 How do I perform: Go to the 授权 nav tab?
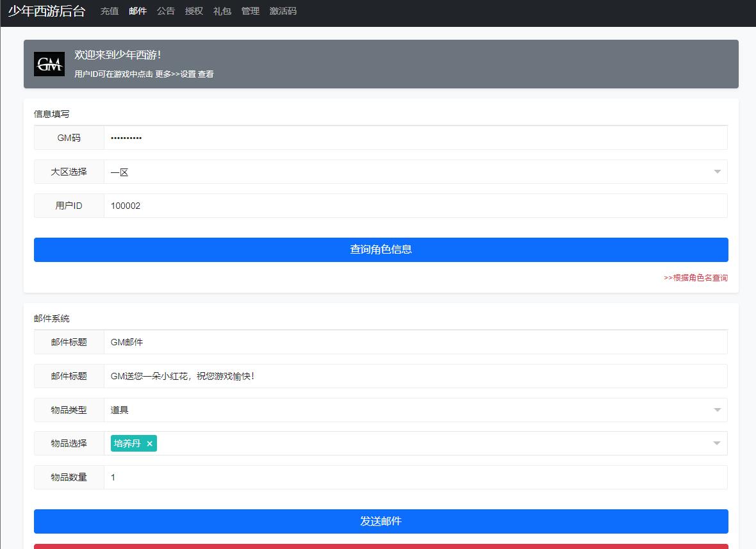pyautogui.click(x=194, y=11)
